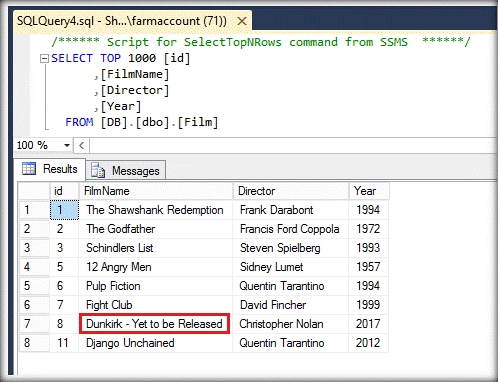The image size is (498, 382).
Task: Close the SQLQuery4.sql tab
Action: tap(242, 21)
